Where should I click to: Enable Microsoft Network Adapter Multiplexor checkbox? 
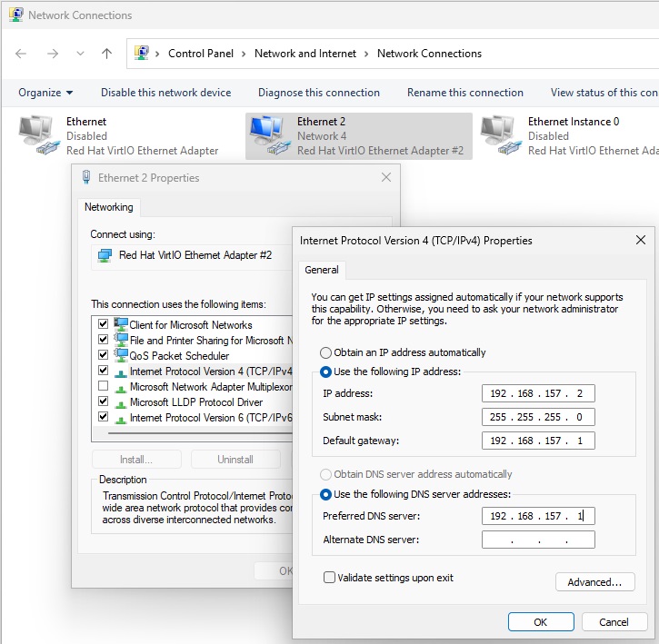point(103,386)
